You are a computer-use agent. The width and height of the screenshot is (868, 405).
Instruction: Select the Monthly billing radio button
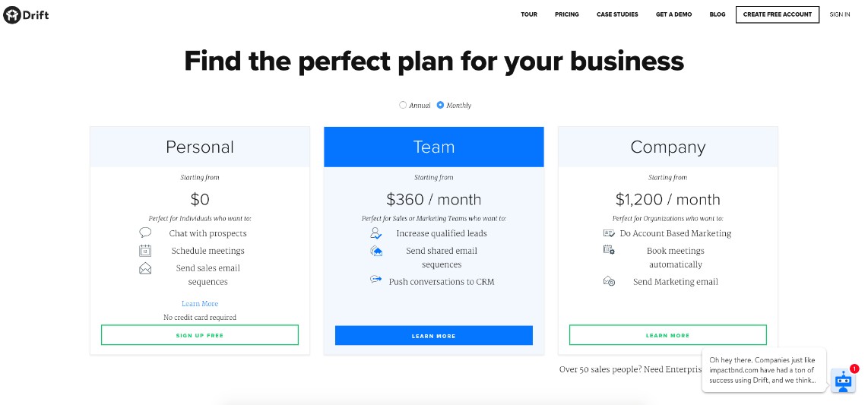[440, 105]
